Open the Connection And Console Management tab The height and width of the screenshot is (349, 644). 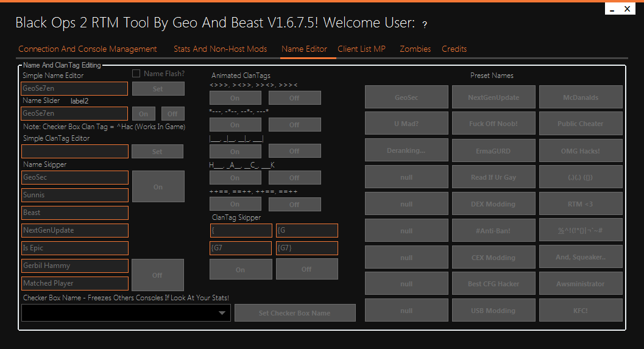[88, 49]
